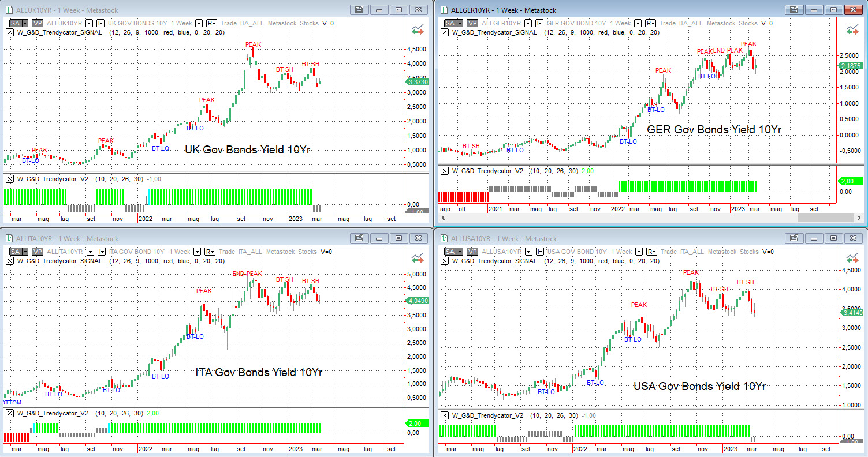The width and height of the screenshot is (868, 457).
Task: Click the END-PEAK marker on the ITA chart
Action: pos(247,274)
